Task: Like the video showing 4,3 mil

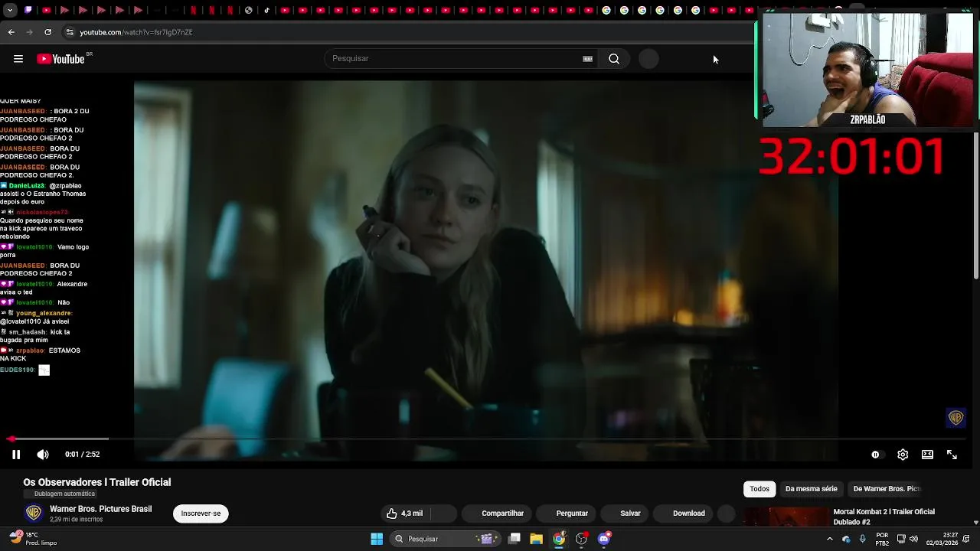Action: pyautogui.click(x=404, y=514)
